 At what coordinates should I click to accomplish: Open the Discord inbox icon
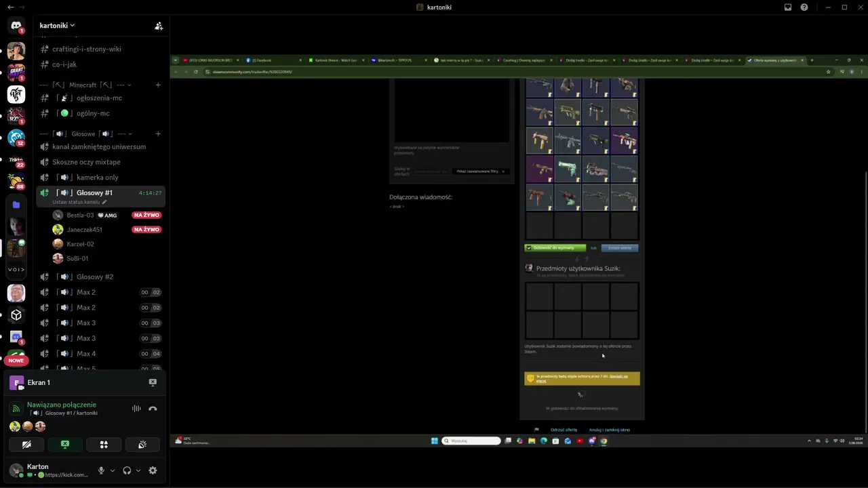coord(788,7)
